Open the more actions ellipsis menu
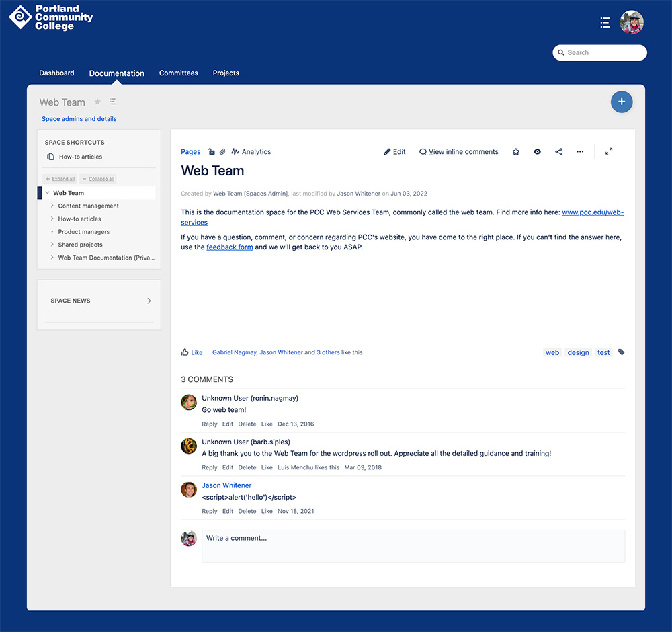This screenshot has width=672, height=632. click(580, 151)
